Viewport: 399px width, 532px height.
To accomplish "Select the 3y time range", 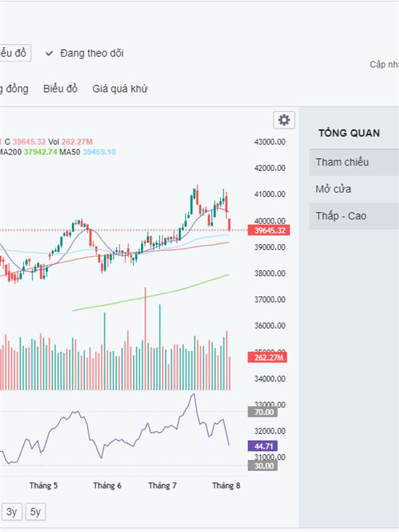I will [12, 511].
